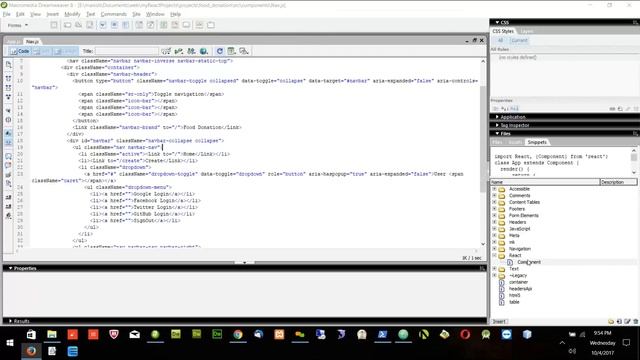Image resolution: width=640 pixels, height=360 pixels.
Task: Open the View menu
Action: tap(36, 14)
